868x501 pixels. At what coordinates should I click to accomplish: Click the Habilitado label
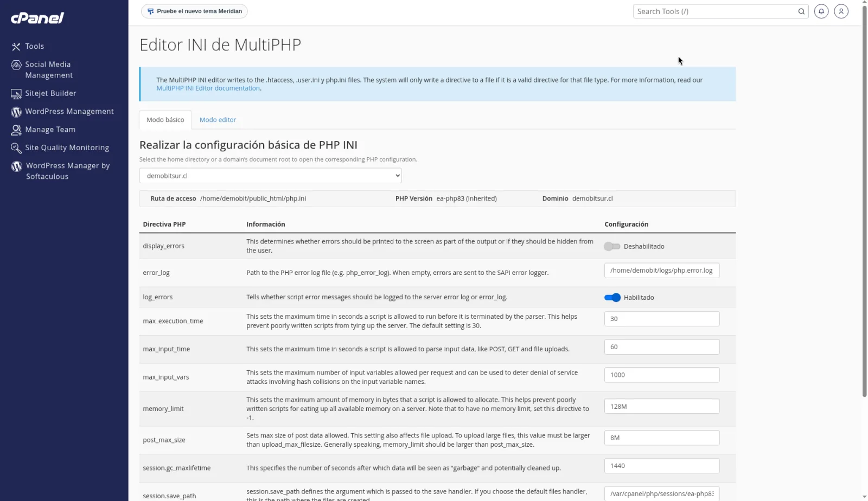pyautogui.click(x=639, y=298)
